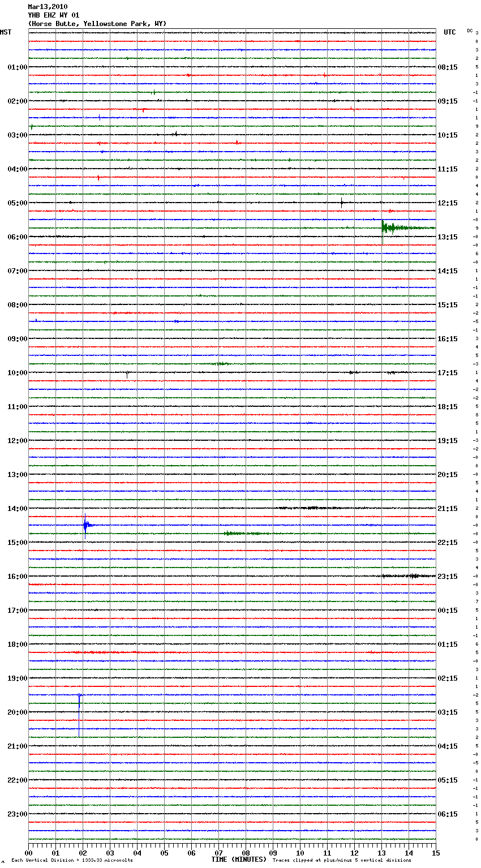Screen dimensions: 481x868
Task: Click minute tick '07' on bottom axis
Action: pyautogui.click(x=218, y=853)
